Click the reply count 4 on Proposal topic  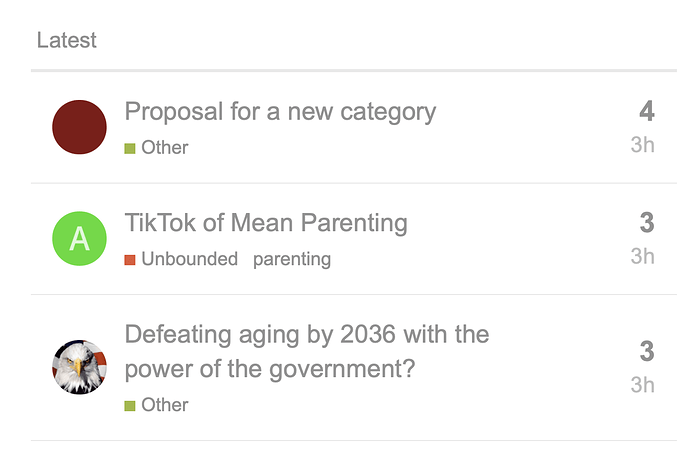point(647,111)
